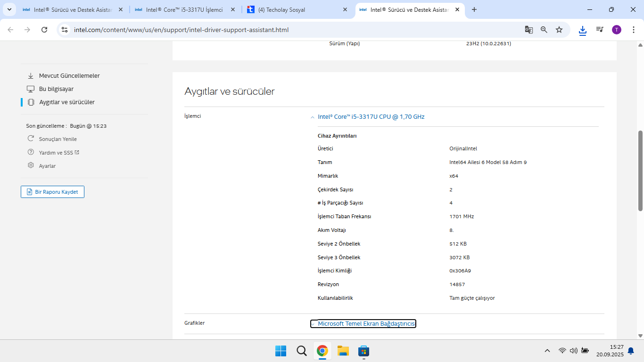Image resolution: width=644 pixels, height=362 pixels.
Task: Click the value 0x306A9
Action: (460, 271)
